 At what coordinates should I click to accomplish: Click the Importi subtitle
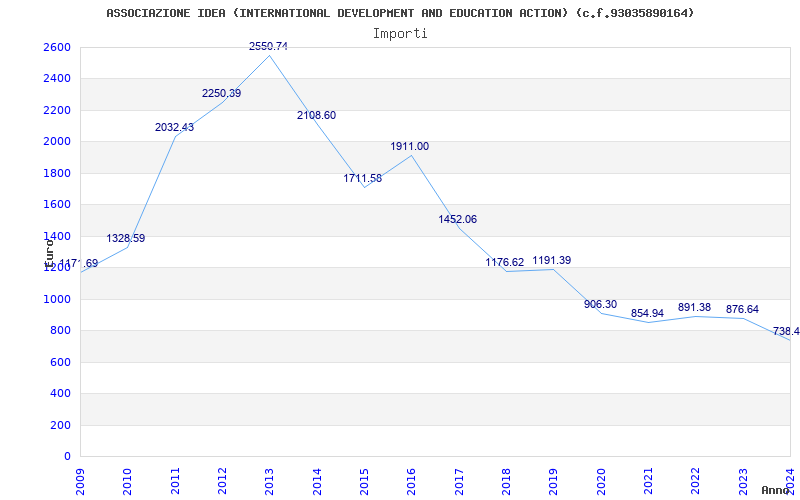(400, 34)
